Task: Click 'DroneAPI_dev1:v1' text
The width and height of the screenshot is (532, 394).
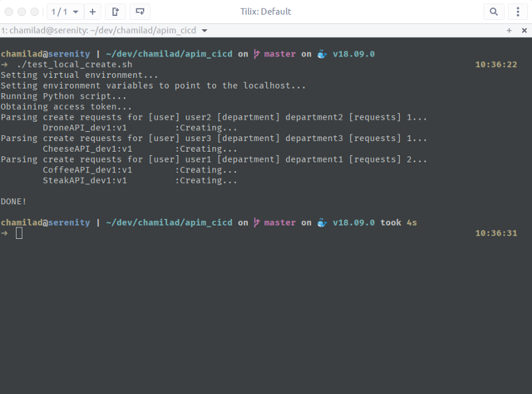Action: [85, 128]
